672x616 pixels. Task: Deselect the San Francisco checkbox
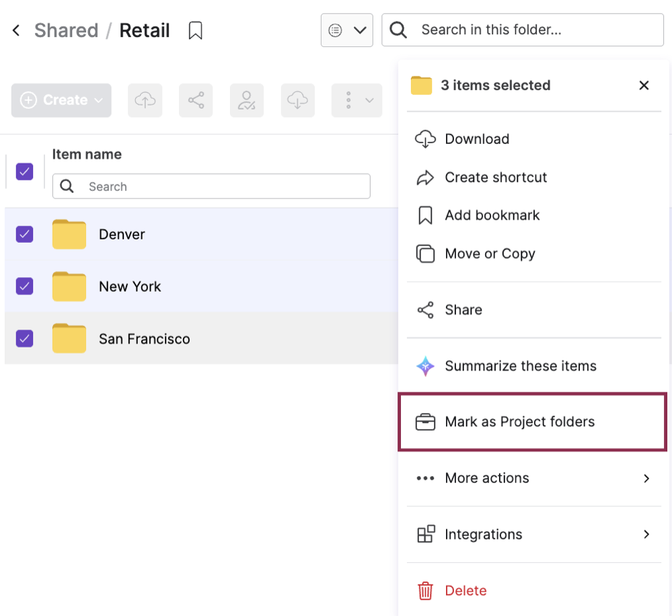[24, 338]
